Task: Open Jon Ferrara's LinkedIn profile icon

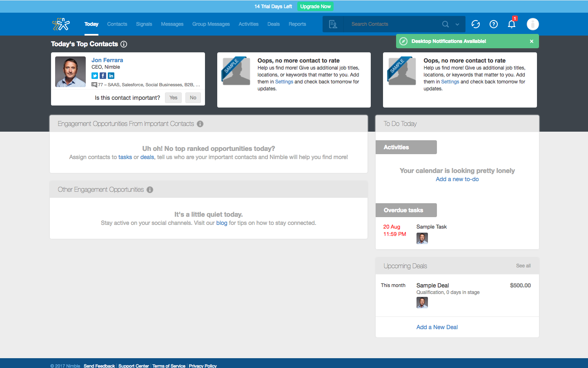Action: pyautogui.click(x=111, y=76)
